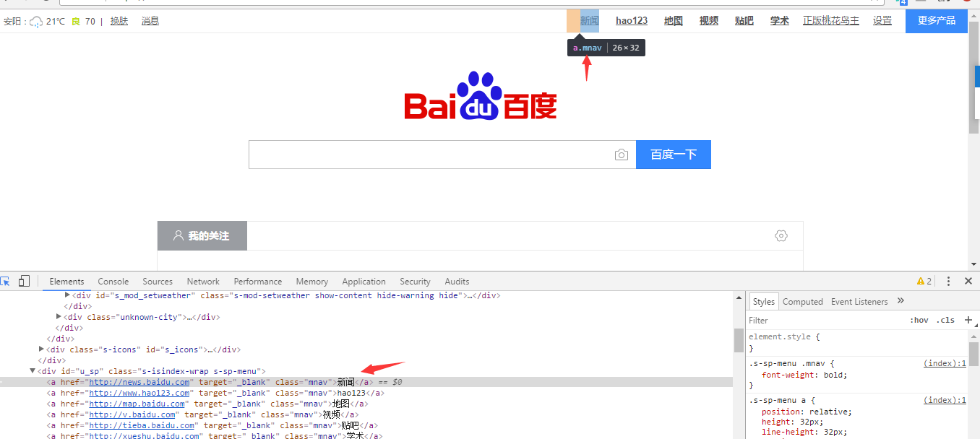
Task: Click the Elements panel vertical scrollbar thumb
Action: 739,340
